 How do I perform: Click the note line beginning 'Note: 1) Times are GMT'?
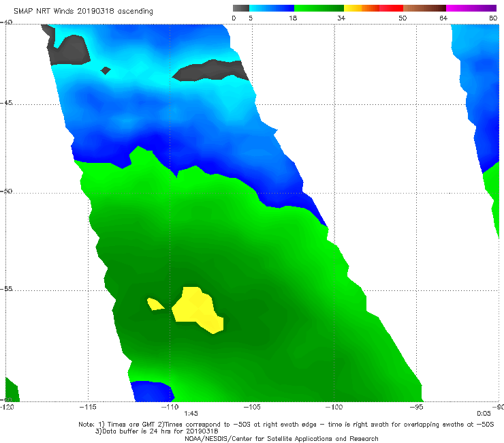286,425
